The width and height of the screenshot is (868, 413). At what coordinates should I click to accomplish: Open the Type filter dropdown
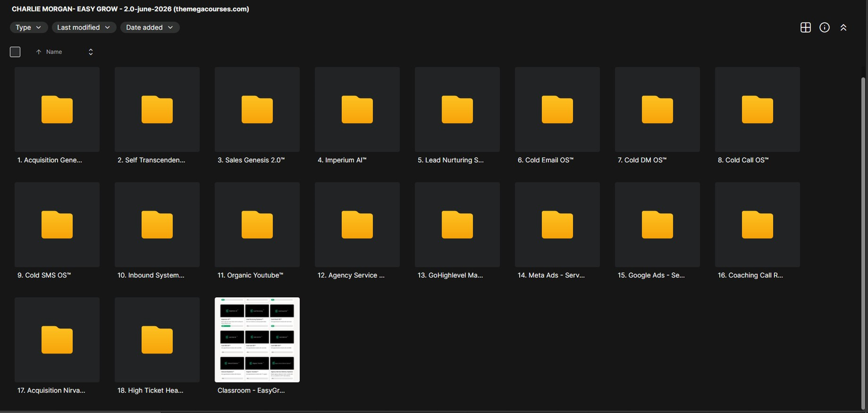point(28,28)
